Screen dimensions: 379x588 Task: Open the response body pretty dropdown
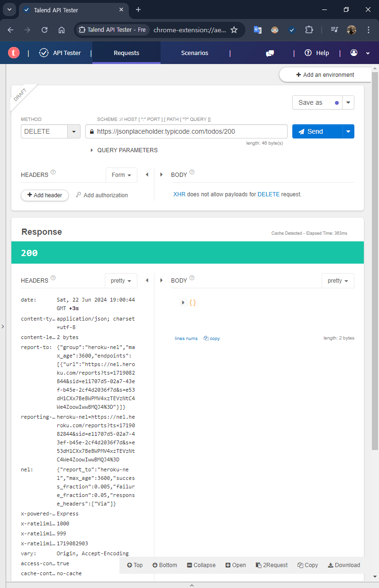(338, 281)
